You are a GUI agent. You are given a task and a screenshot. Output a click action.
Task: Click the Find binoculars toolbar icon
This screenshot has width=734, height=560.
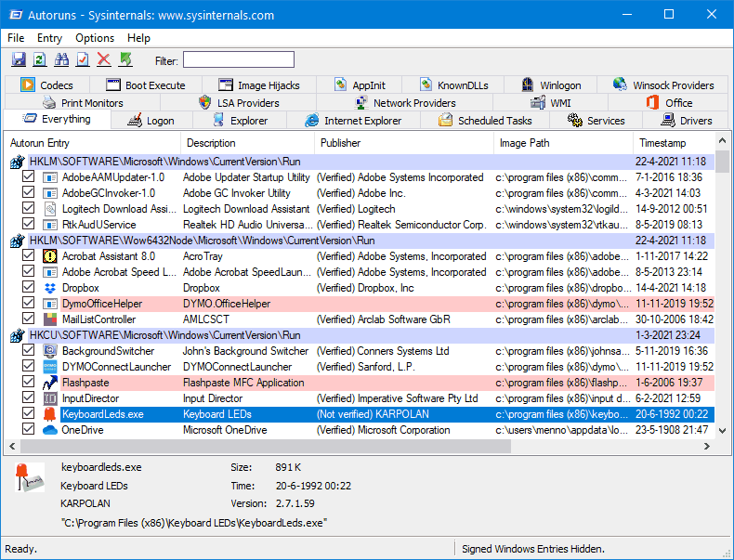[x=61, y=59]
